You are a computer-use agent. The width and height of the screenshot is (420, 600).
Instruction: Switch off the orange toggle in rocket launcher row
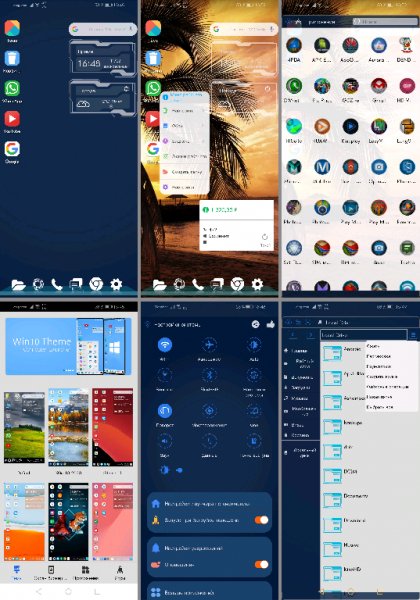[261, 520]
